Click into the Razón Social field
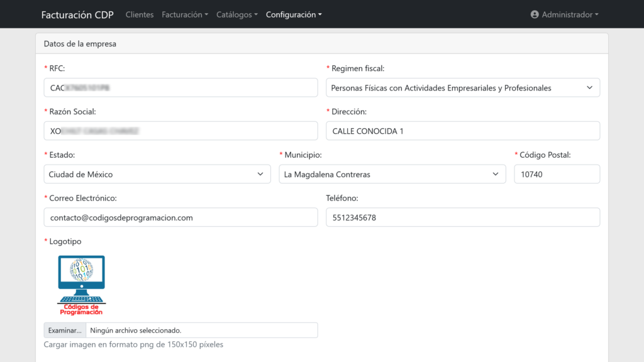This screenshot has height=362, width=644. (180, 131)
